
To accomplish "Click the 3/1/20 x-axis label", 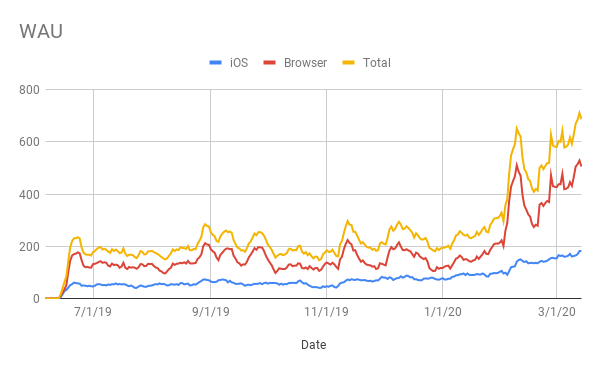I will click(557, 312).
